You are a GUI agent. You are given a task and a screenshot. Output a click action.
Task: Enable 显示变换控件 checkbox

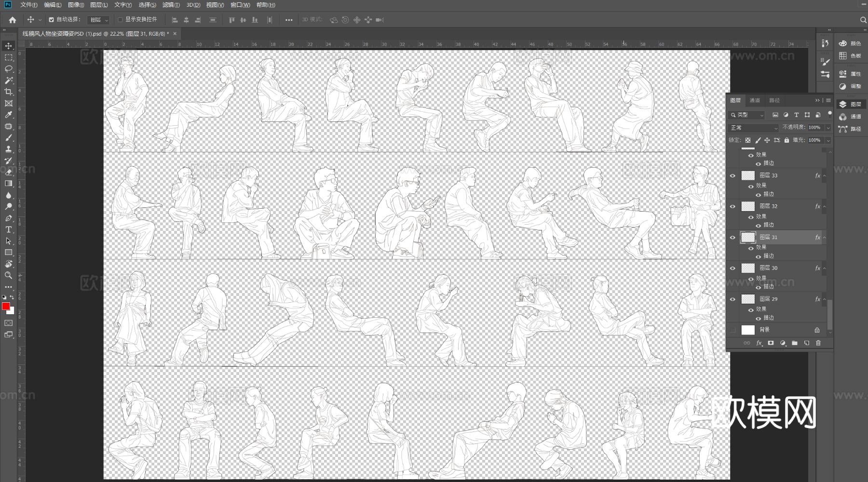(x=121, y=20)
